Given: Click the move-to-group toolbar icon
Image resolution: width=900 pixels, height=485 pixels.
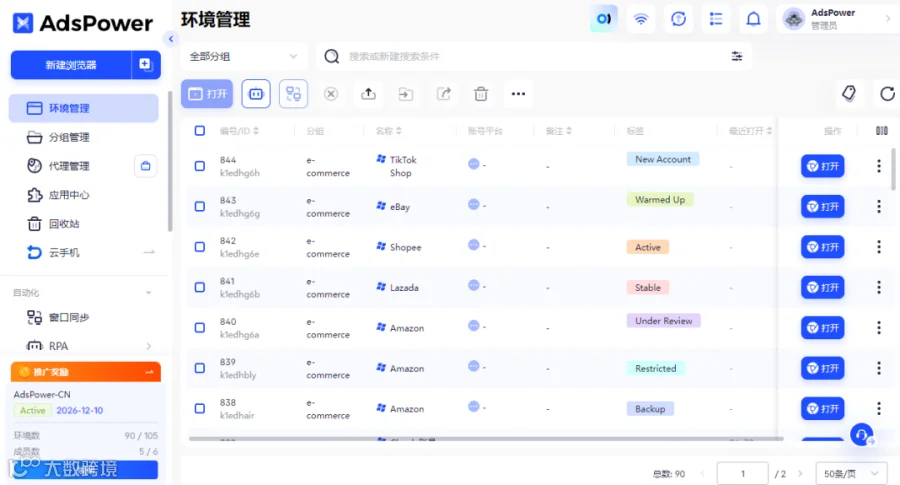Looking at the screenshot, I should [406, 94].
